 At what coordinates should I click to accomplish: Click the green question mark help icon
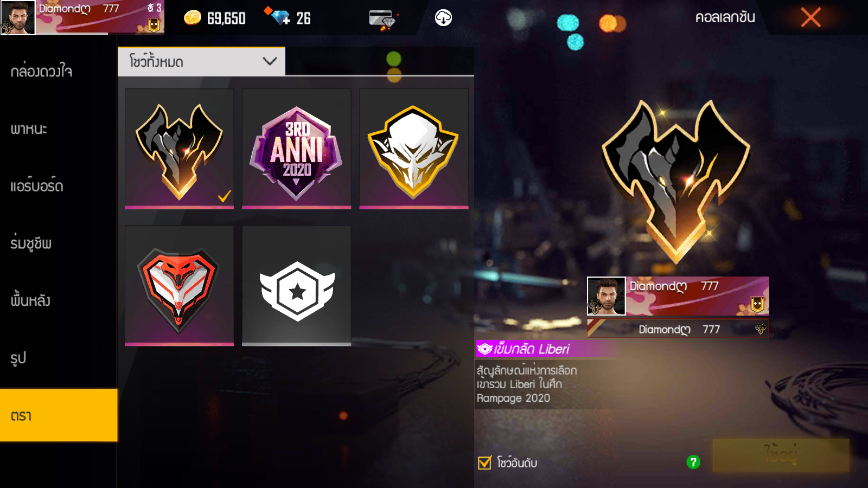click(693, 462)
